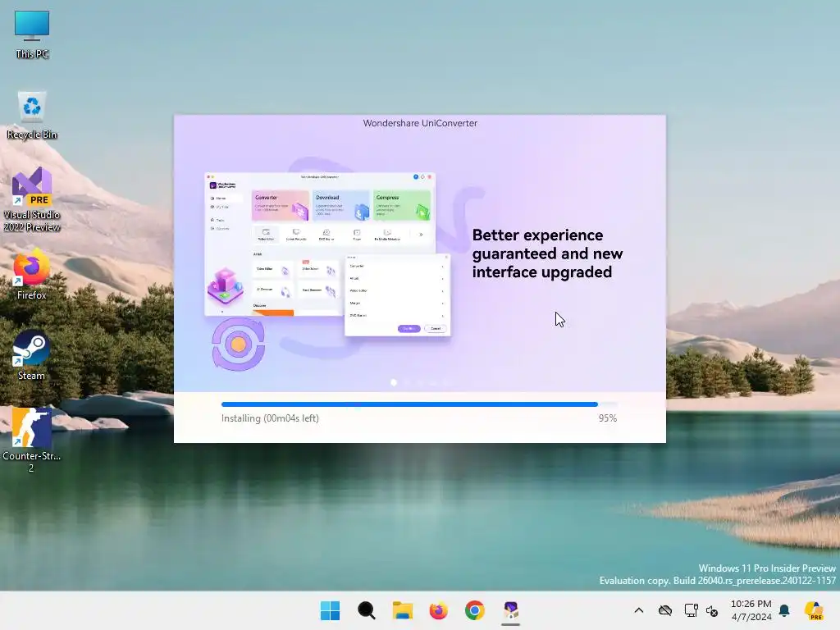The image size is (840, 630).
Task: Select the Firefox desktop shortcut
Action: click(32, 274)
